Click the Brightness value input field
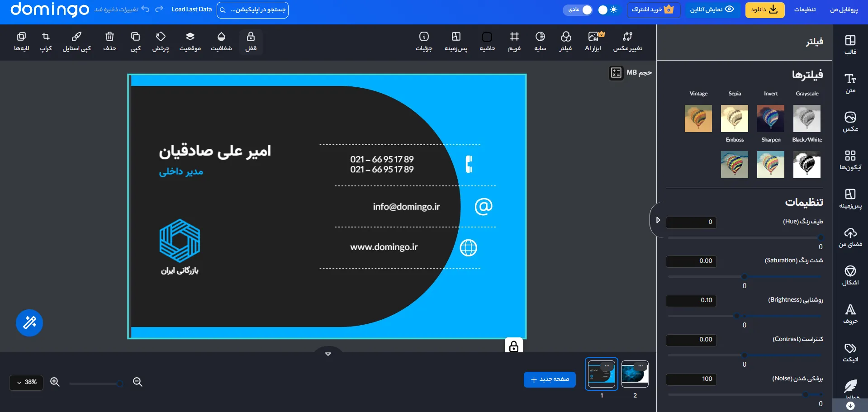Screen dimensions: 868x412 pos(691,300)
